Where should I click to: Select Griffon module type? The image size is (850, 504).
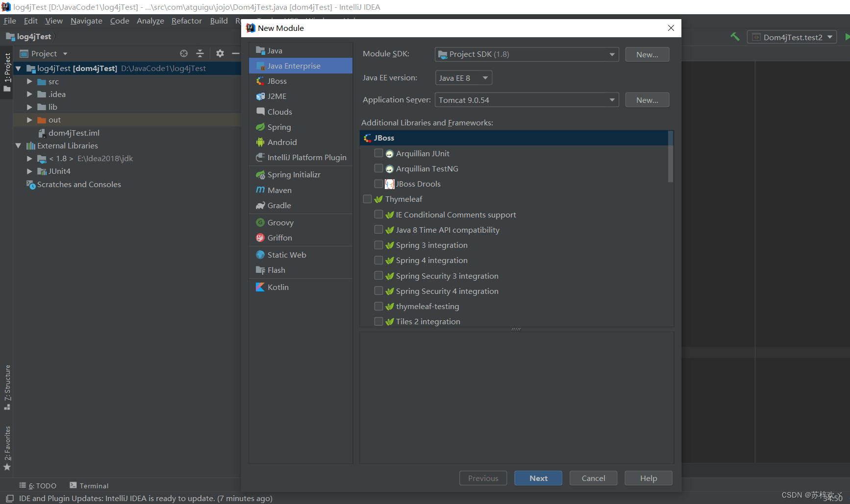[x=300, y=238]
